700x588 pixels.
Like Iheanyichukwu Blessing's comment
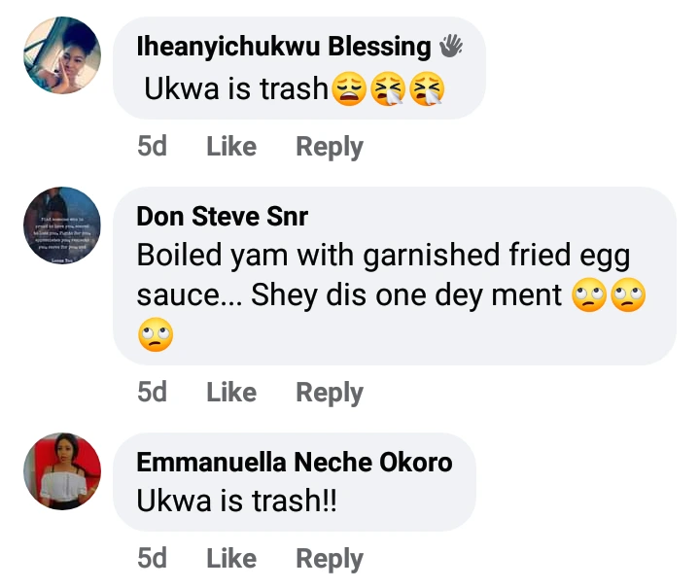point(231,147)
